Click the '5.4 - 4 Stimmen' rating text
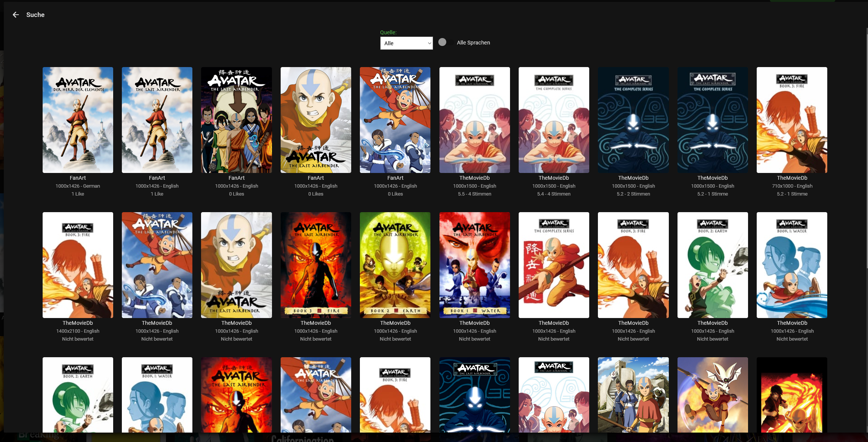The height and width of the screenshot is (442, 868). [x=554, y=194]
